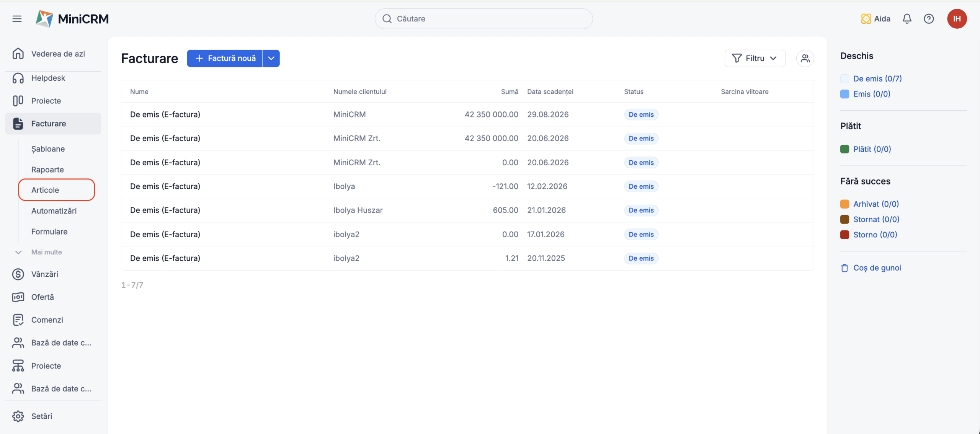Filter by Stornat (0/0)
This screenshot has height=434, width=980.
(876, 219)
